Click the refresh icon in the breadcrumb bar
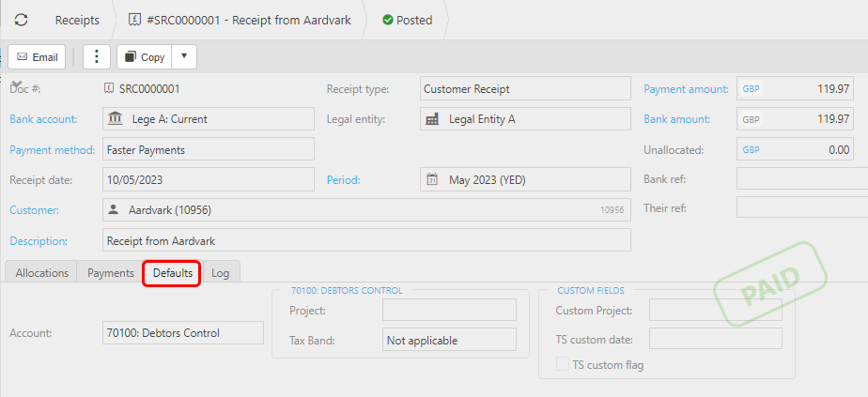The width and height of the screenshot is (868, 397). pos(21,20)
